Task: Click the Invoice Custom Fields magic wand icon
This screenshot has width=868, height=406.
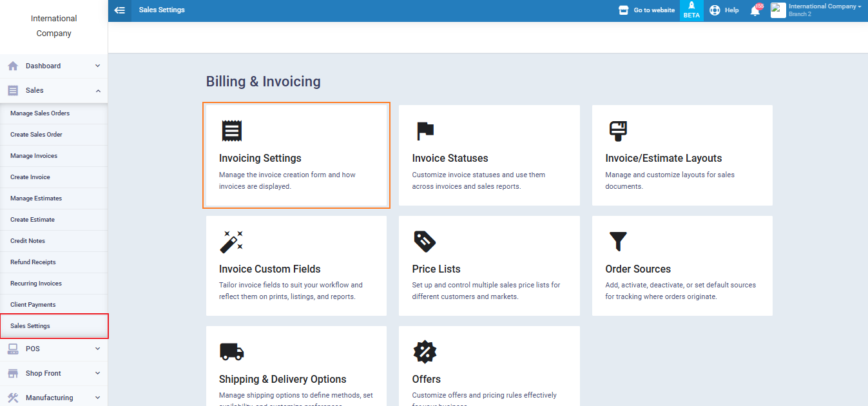Action: click(x=231, y=242)
